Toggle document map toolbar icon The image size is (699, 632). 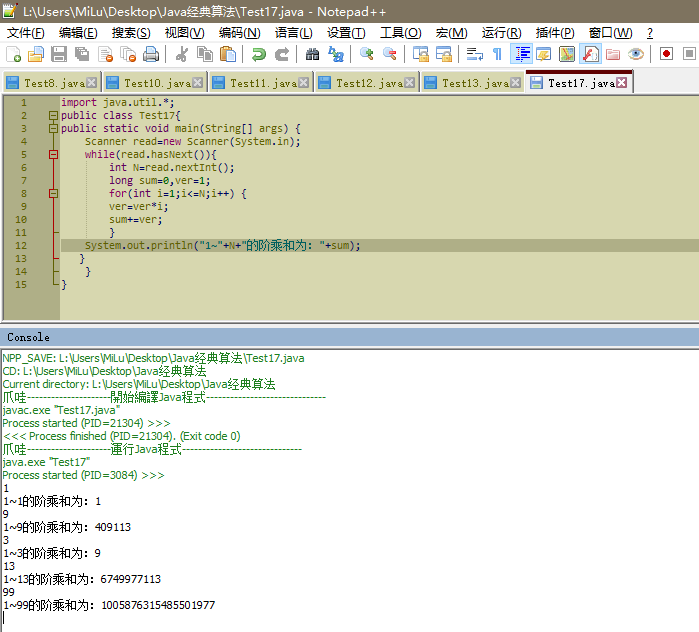(x=567, y=54)
